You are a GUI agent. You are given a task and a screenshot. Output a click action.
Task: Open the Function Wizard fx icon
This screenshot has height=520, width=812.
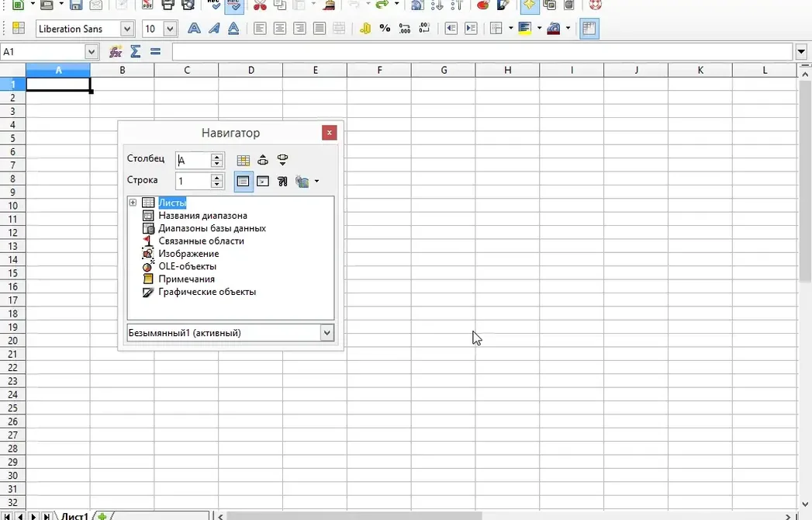point(116,51)
